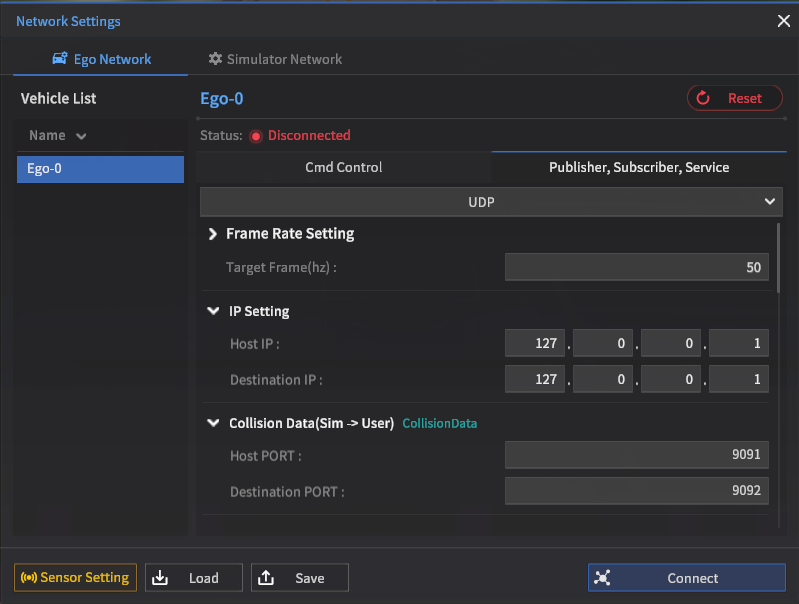Click the Simulator Network gear icon
The image size is (799, 604).
215,59
